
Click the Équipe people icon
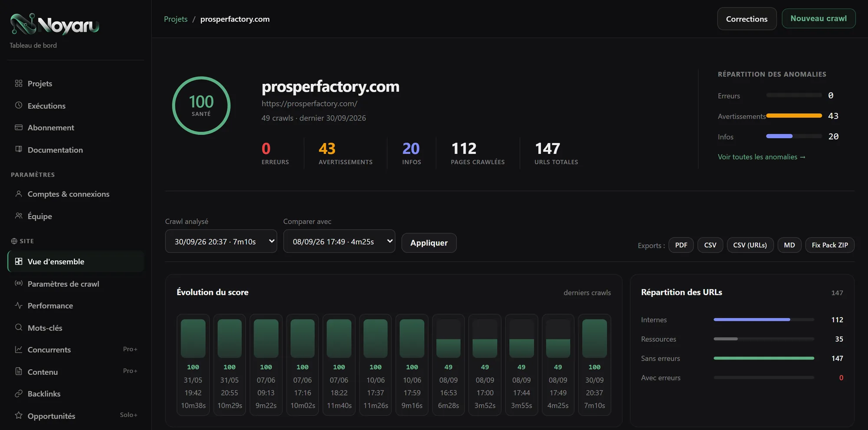pyautogui.click(x=19, y=216)
